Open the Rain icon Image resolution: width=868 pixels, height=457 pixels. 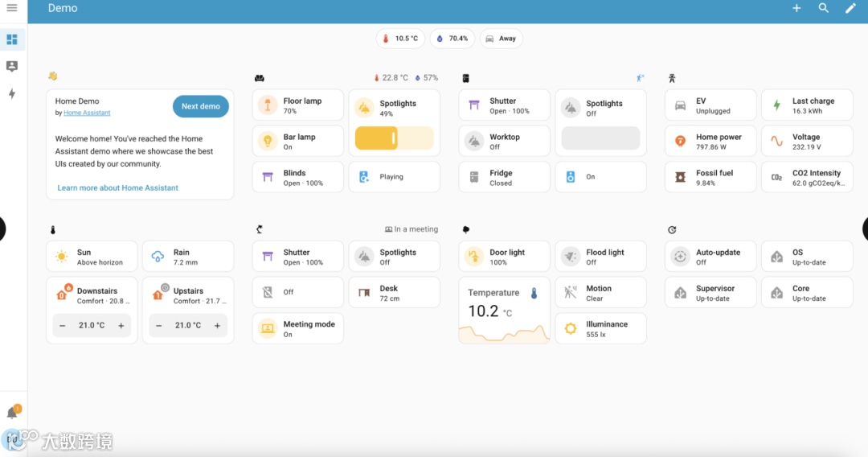click(x=158, y=257)
